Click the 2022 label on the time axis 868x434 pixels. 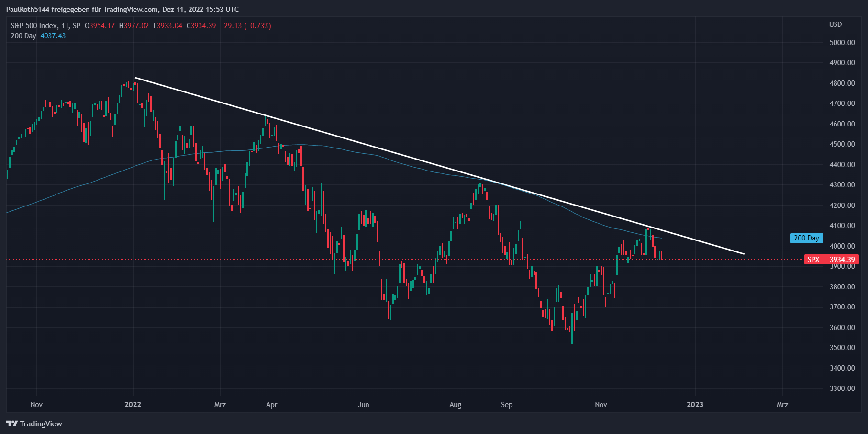pyautogui.click(x=133, y=405)
